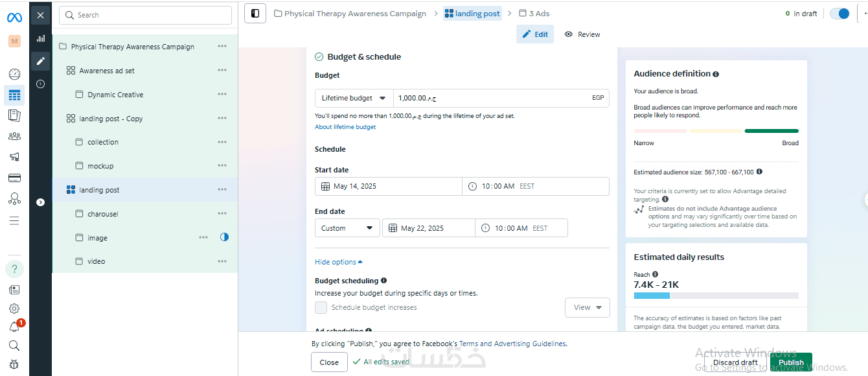The image size is (868, 376).
Task: Click the notifications bell icon
Action: click(14, 327)
